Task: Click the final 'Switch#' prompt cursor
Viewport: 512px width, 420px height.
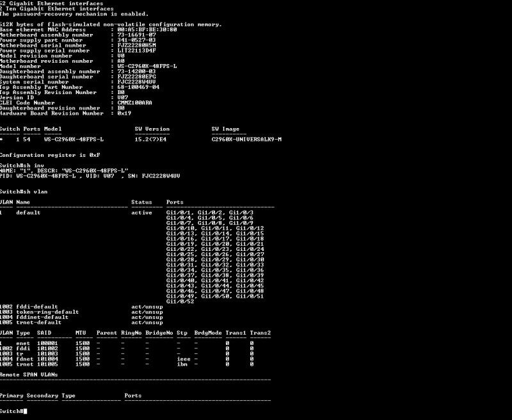Action: coord(25,411)
